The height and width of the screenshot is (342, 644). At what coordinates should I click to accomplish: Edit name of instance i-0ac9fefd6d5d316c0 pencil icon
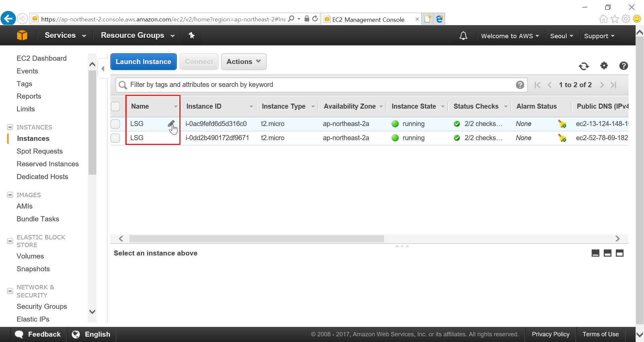(x=171, y=124)
